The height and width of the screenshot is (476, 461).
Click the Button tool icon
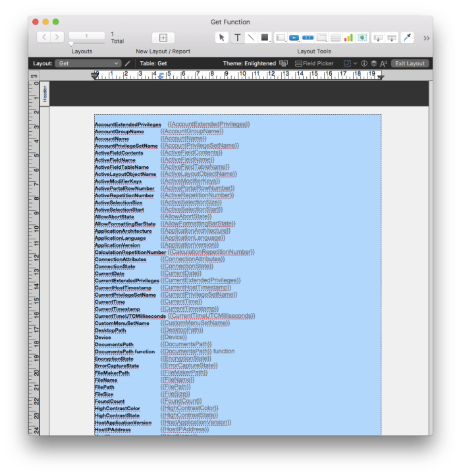tap(294, 38)
